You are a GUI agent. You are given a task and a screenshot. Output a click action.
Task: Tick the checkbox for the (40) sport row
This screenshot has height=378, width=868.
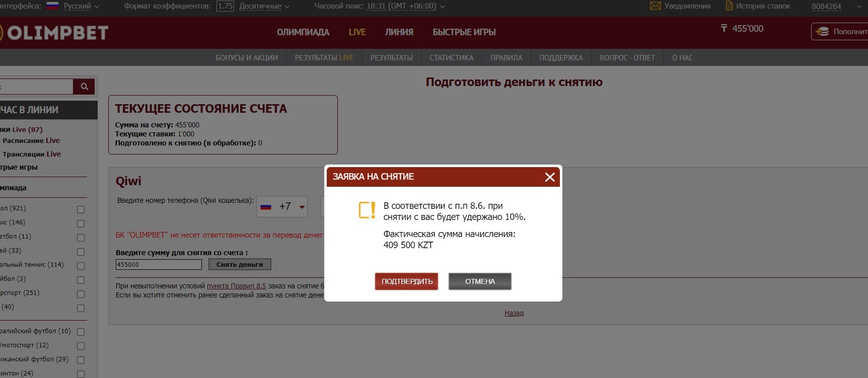[x=81, y=308]
